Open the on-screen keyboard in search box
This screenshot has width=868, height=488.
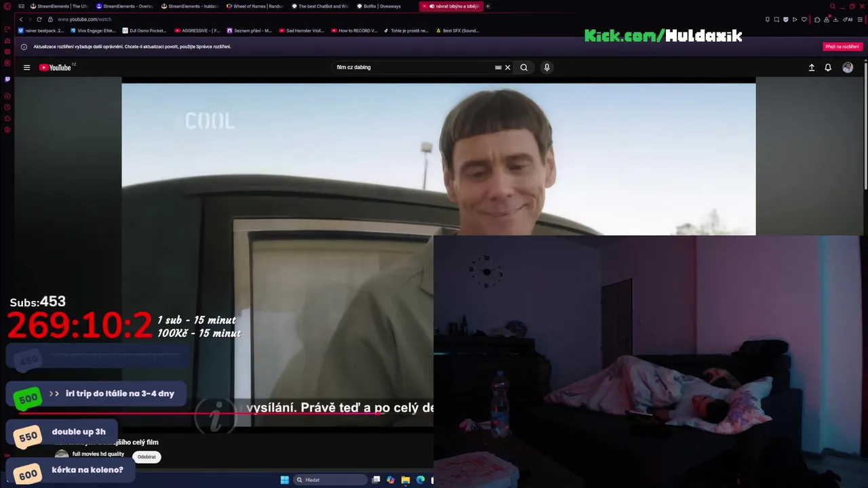(x=498, y=67)
